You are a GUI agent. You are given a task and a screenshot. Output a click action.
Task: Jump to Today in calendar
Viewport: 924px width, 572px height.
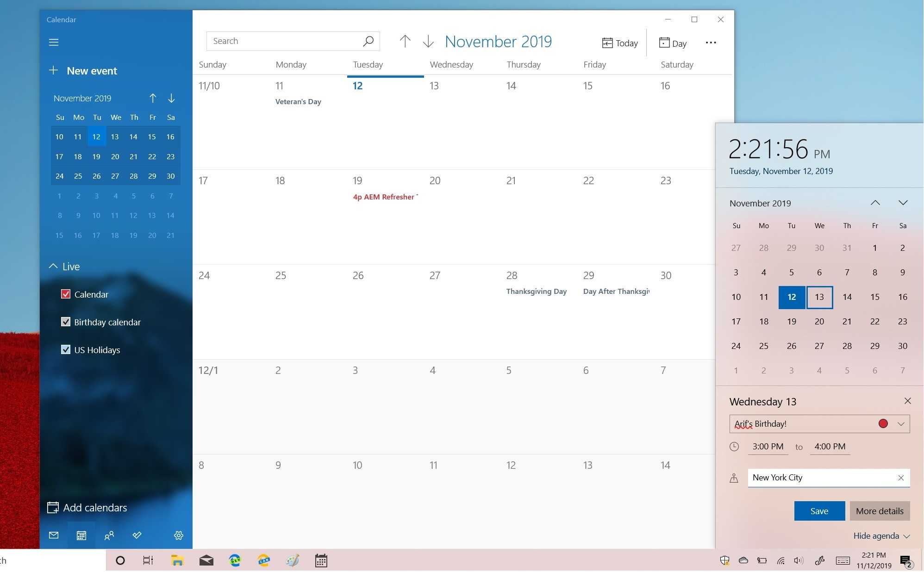(x=620, y=43)
